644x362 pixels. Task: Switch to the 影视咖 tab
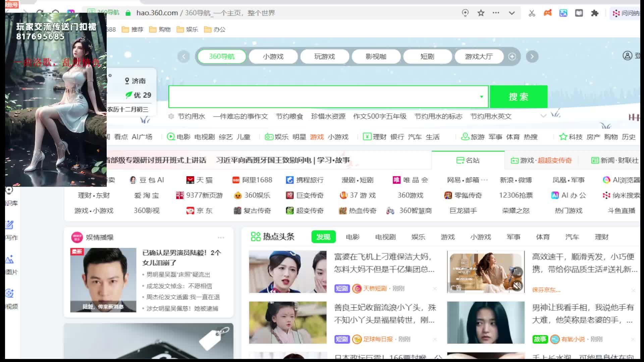coord(376,57)
